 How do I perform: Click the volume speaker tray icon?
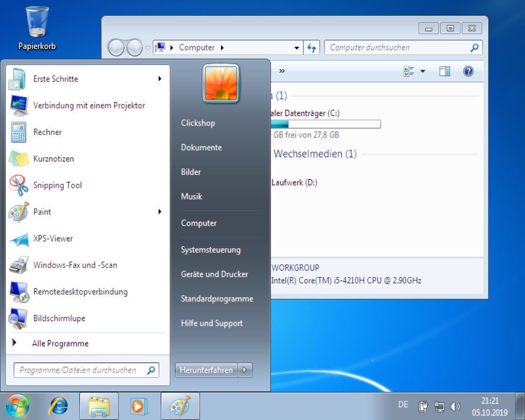point(455,406)
